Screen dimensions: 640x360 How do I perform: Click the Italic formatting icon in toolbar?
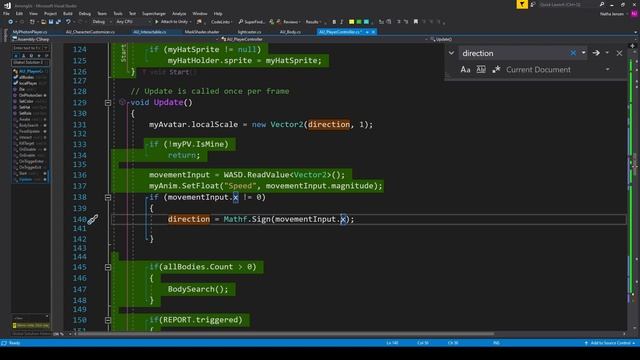pos(342,22)
